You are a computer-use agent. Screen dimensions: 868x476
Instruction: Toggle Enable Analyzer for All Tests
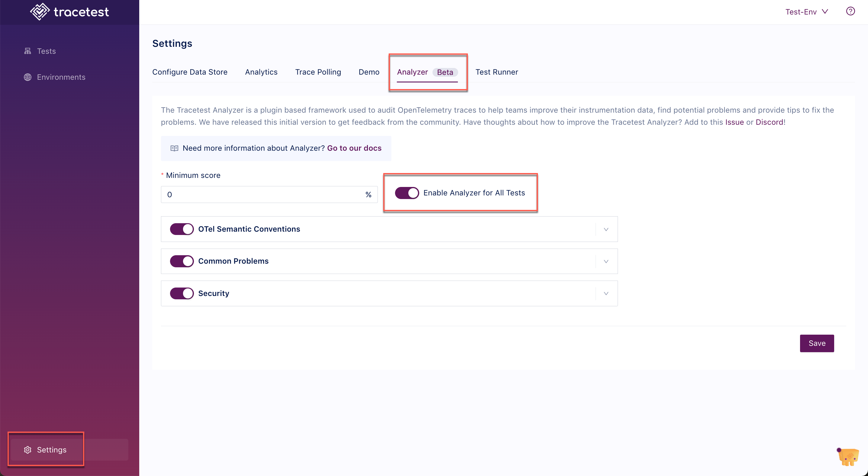pyautogui.click(x=407, y=193)
